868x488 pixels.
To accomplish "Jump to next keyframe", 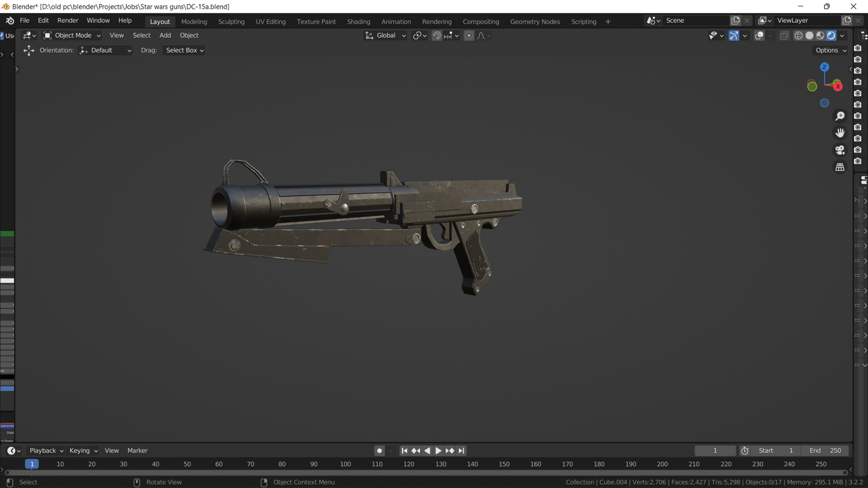I will tap(450, 450).
